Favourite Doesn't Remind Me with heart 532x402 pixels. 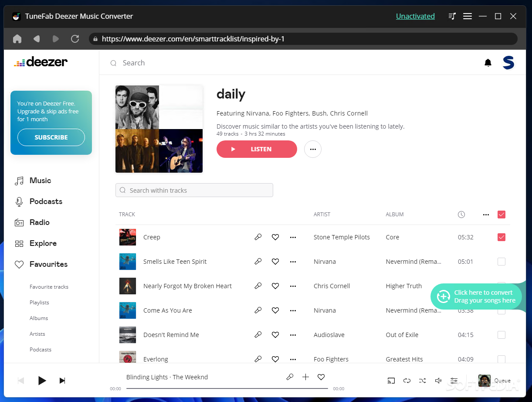pyautogui.click(x=275, y=335)
